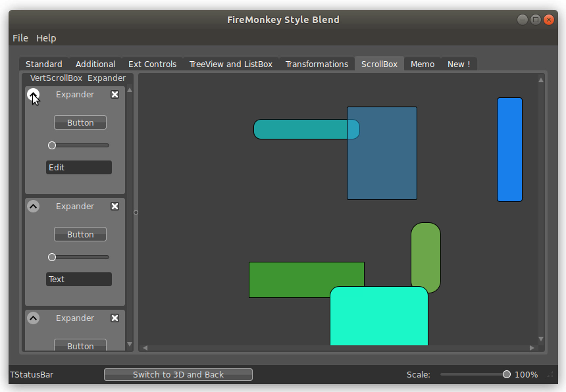Minimize the FireMonkey Style Blend window
The image size is (566, 392).
tap(523, 20)
